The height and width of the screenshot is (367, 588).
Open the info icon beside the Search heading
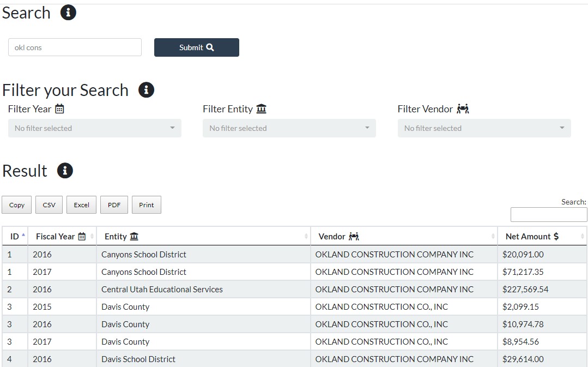[x=68, y=13]
